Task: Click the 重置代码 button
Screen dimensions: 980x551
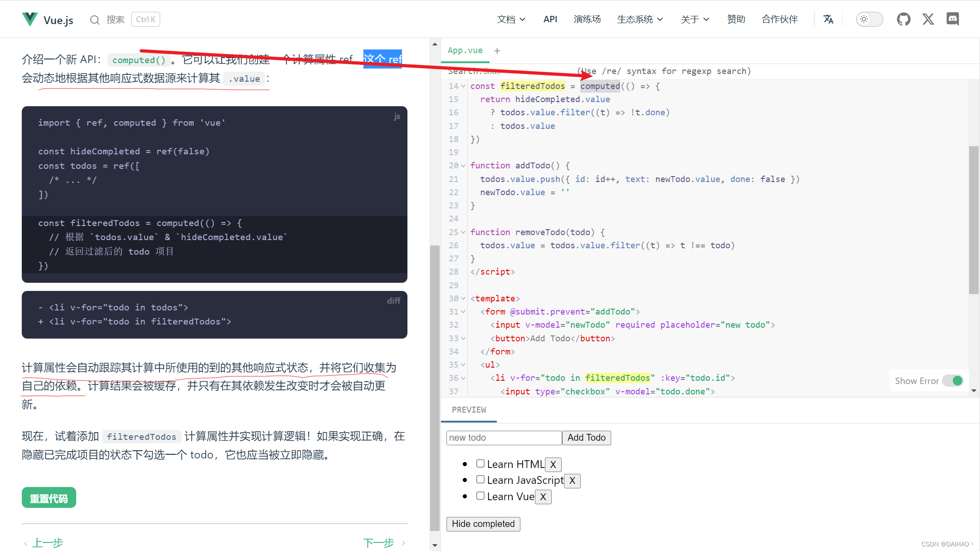Action: (x=48, y=497)
